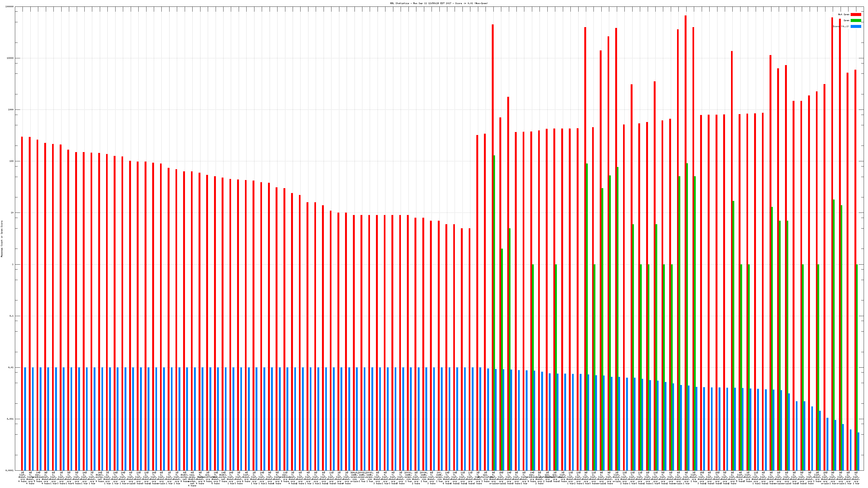The width and height of the screenshot is (868, 488).
Task: Click the rightmost shortest blue score bar
Action: [x=858, y=451]
